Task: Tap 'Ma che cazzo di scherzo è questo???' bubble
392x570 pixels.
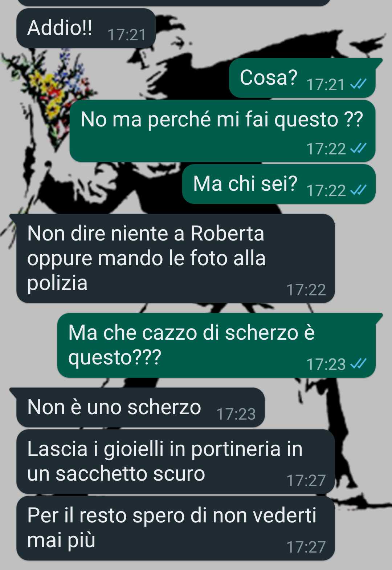Action: point(216,345)
